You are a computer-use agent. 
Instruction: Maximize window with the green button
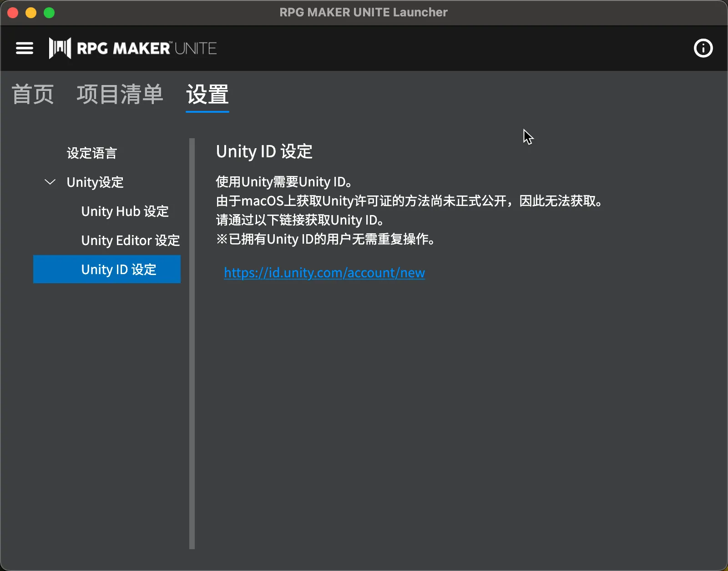point(49,13)
